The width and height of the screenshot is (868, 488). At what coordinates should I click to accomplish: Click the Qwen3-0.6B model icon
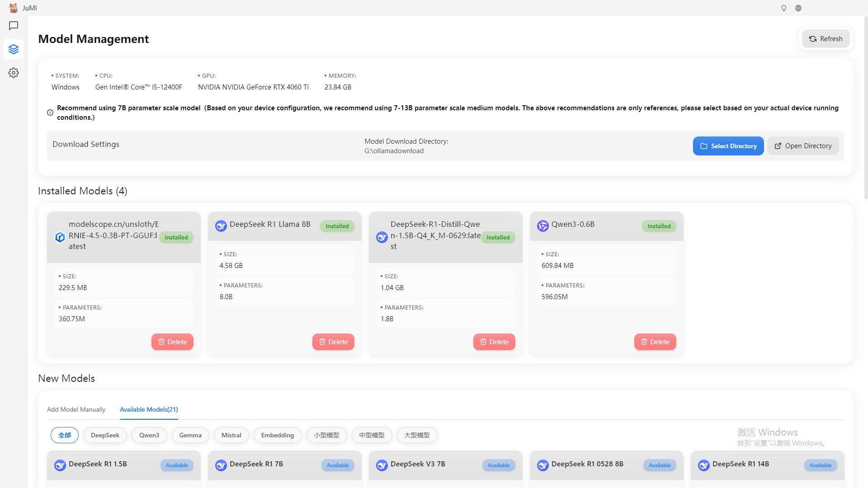coord(542,225)
